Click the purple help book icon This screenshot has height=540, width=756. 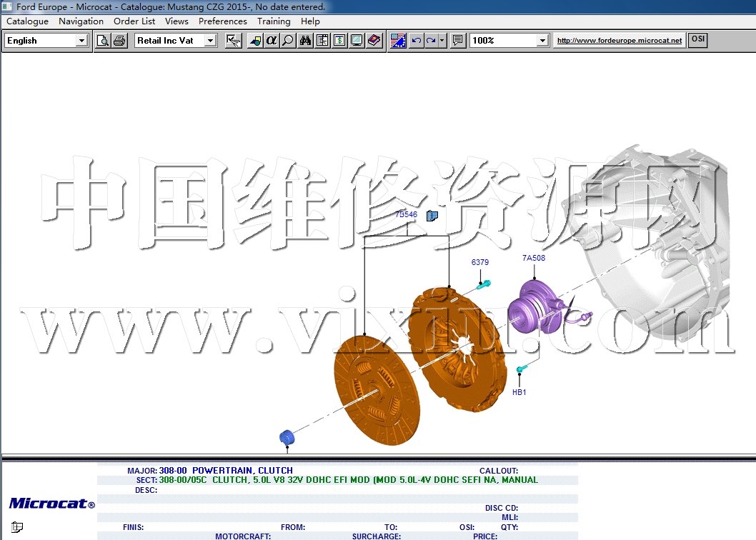(374, 41)
